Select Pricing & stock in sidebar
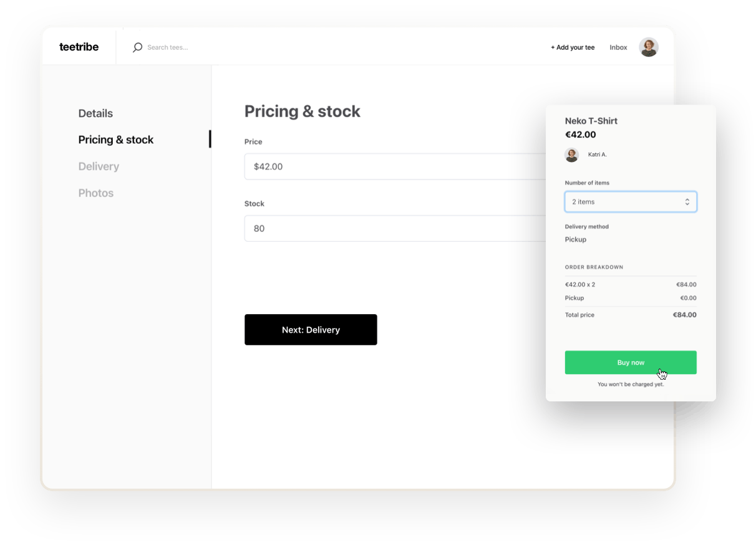Screen dimensions: 756x546 (116, 140)
